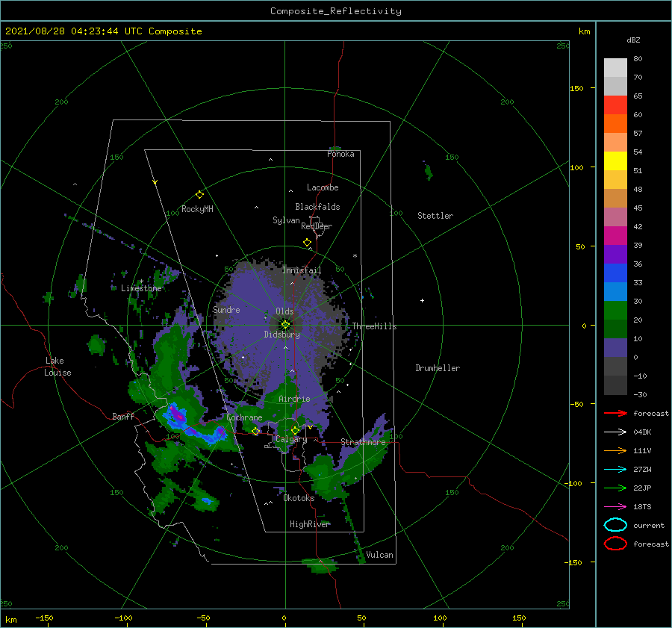Click the red 'forecast' ellipse legend icon
672x628 pixels.
615,544
